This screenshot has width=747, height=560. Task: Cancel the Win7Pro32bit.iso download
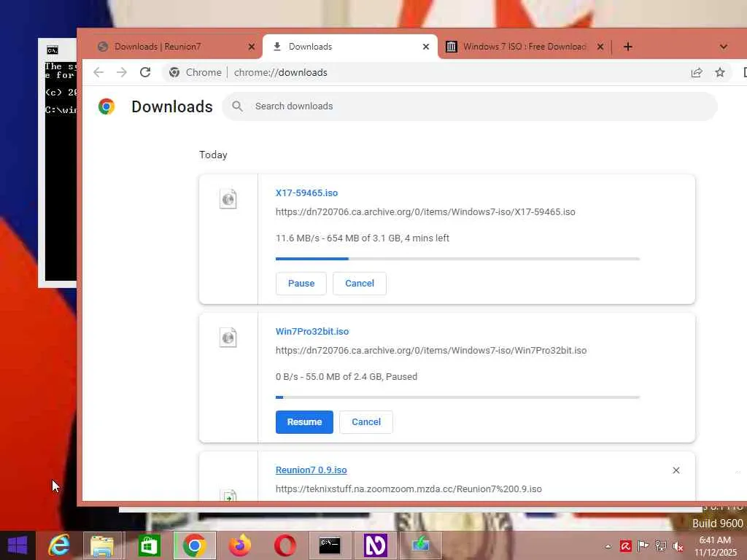click(x=366, y=422)
